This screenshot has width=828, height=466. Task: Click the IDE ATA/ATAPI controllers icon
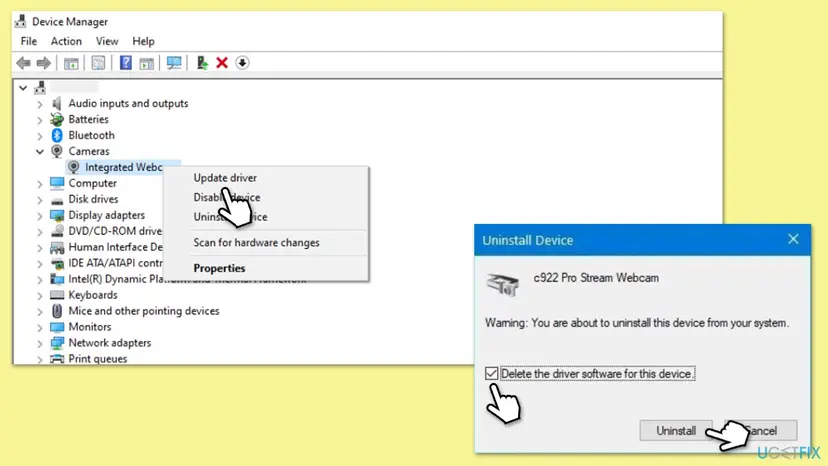(57, 263)
